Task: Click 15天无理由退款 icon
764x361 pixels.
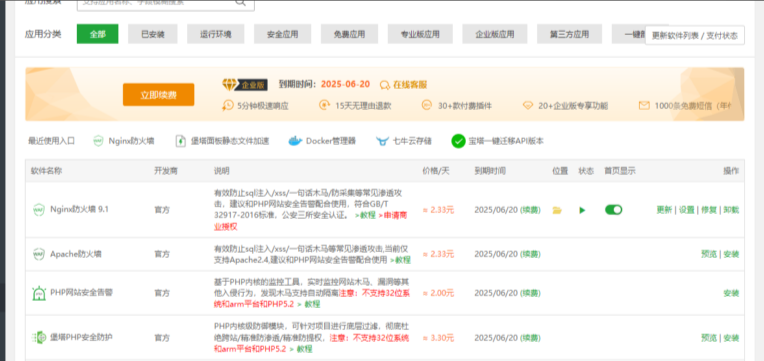Action: [324, 105]
